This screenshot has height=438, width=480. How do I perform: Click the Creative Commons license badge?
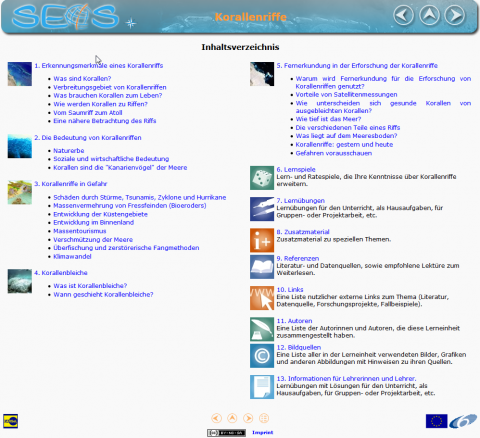(x=226, y=433)
